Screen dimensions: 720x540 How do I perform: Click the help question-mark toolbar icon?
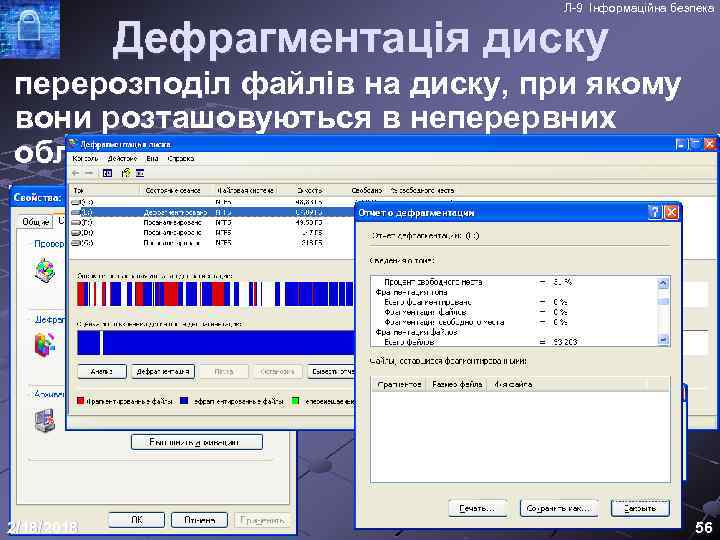pos(126,173)
